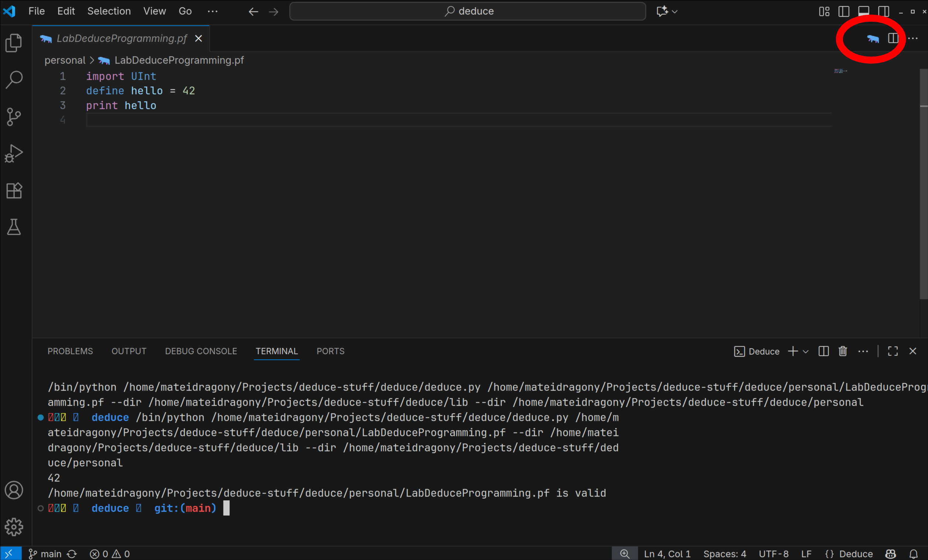
Task: Click Spaces: 4 indentation setting
Action: [724, 554]
